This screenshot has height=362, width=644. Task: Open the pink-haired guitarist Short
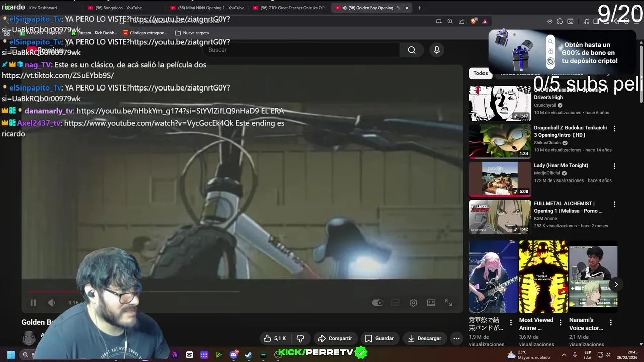[493, 277]
